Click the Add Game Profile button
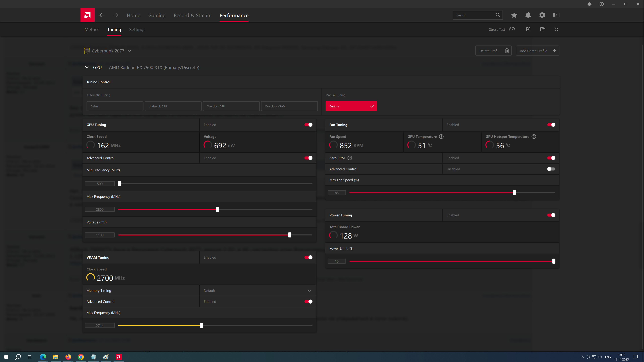Screen dimensions: 644x362 point(538,51)
